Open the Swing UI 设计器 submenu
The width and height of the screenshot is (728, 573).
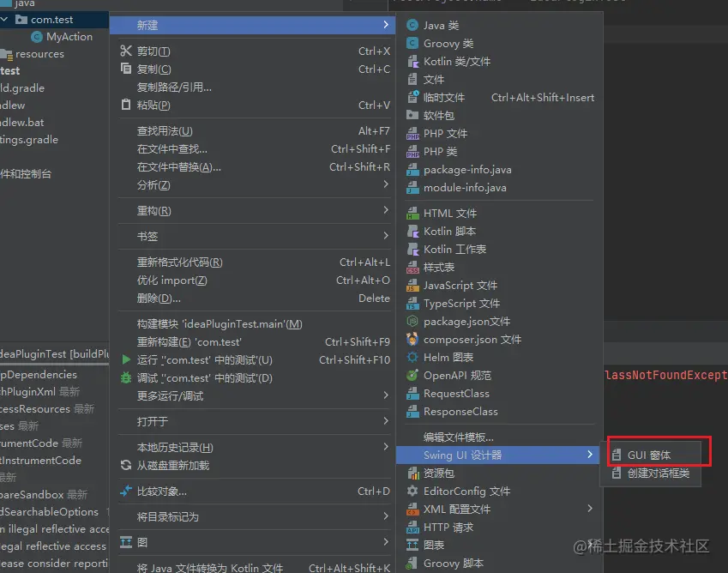[499, 455]
